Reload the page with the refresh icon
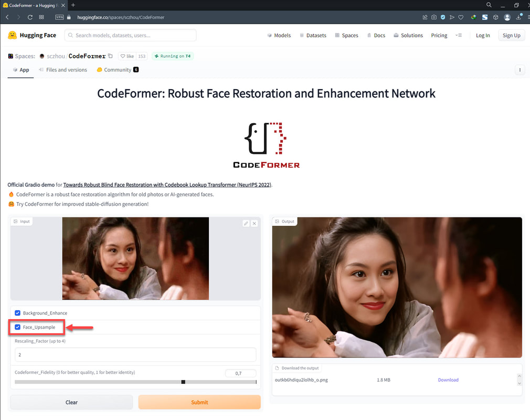 tap(30, 17)
